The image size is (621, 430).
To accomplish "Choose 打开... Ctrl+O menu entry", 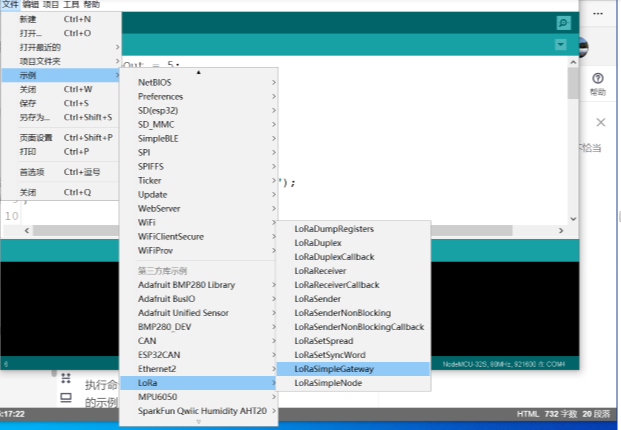I will 61,33.
